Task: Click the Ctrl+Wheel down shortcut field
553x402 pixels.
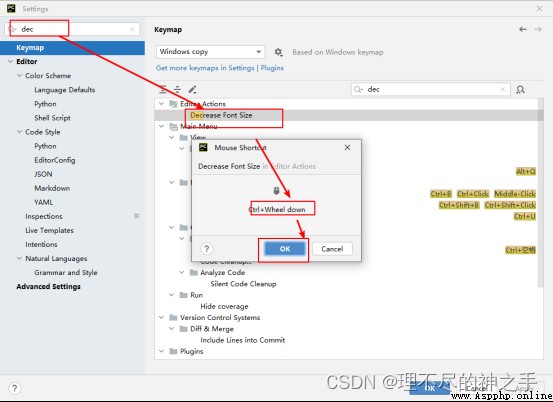Action: 277,209
